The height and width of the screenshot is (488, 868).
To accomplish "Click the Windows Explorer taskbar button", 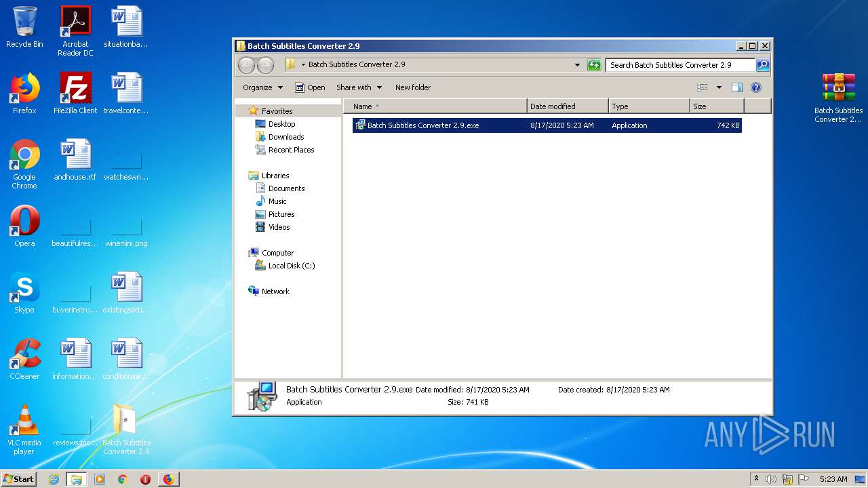I will pyautogui.click(x=77, y=479).
